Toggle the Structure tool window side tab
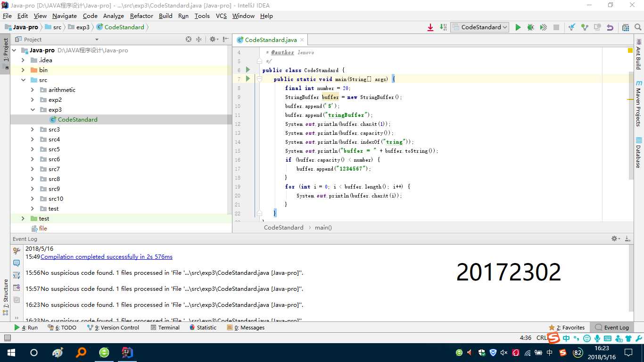 (5, 293)
